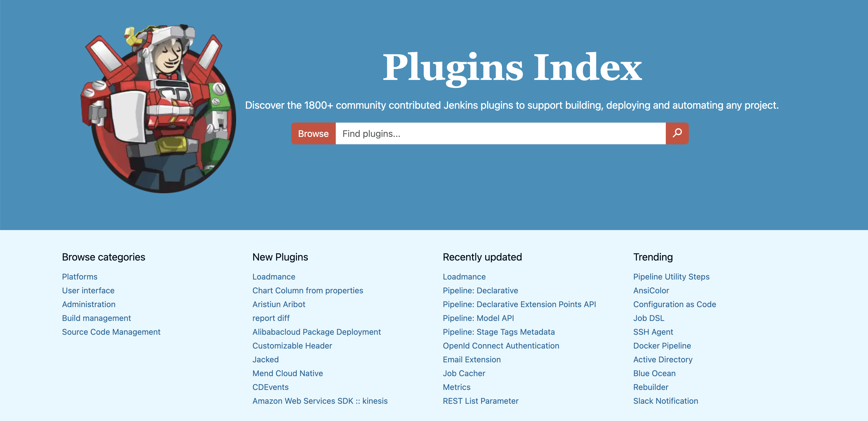Open the REST List Parameter plugin

pyautogui.click(x=480, y=401)
